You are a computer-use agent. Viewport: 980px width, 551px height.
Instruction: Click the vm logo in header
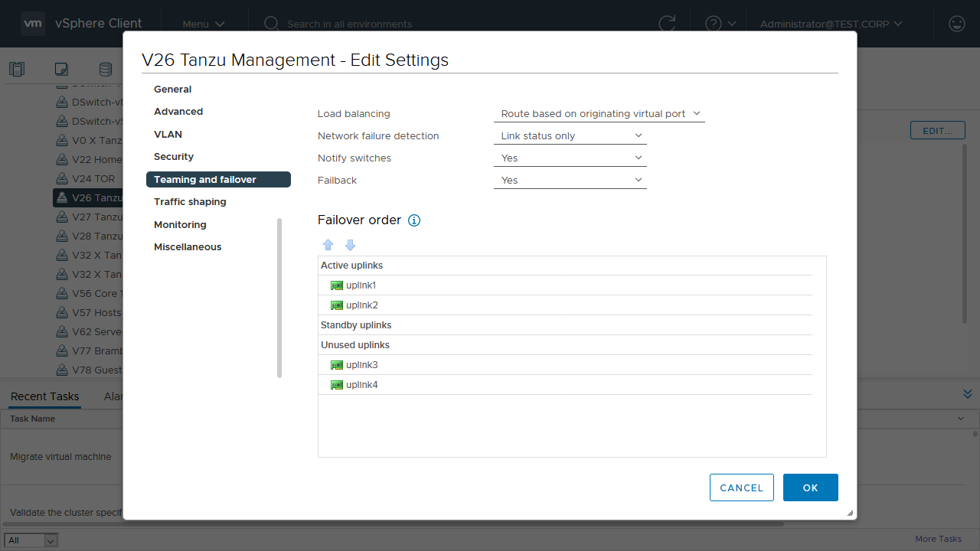tap(33, 24)
